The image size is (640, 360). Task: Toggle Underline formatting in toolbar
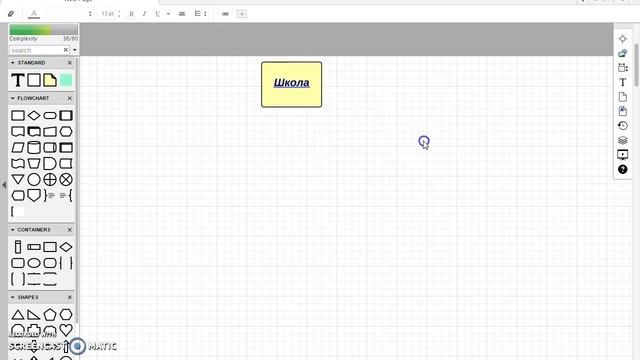coord(158,14)
